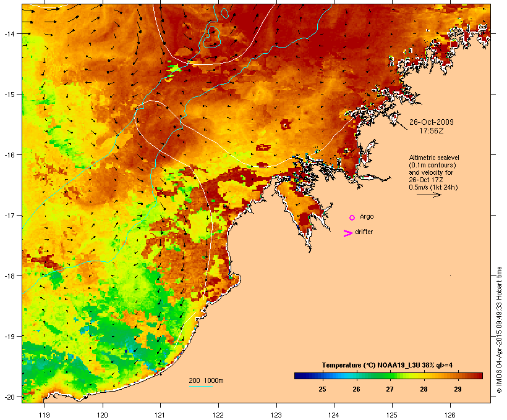Click the '(0.1m contours)' legend text
The image size is (507, 420).
tap(432, 165)
